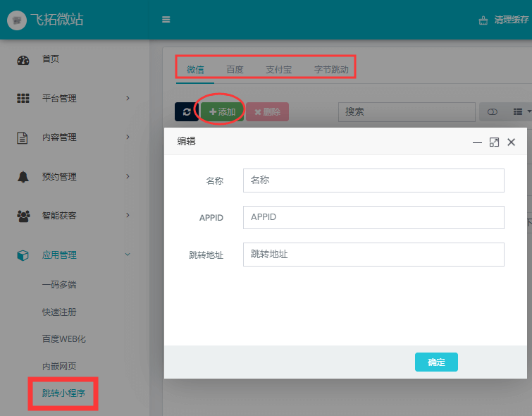Click the refresh icon button
The width and height of the screenshot is (532, 416).
coord(187,111)
